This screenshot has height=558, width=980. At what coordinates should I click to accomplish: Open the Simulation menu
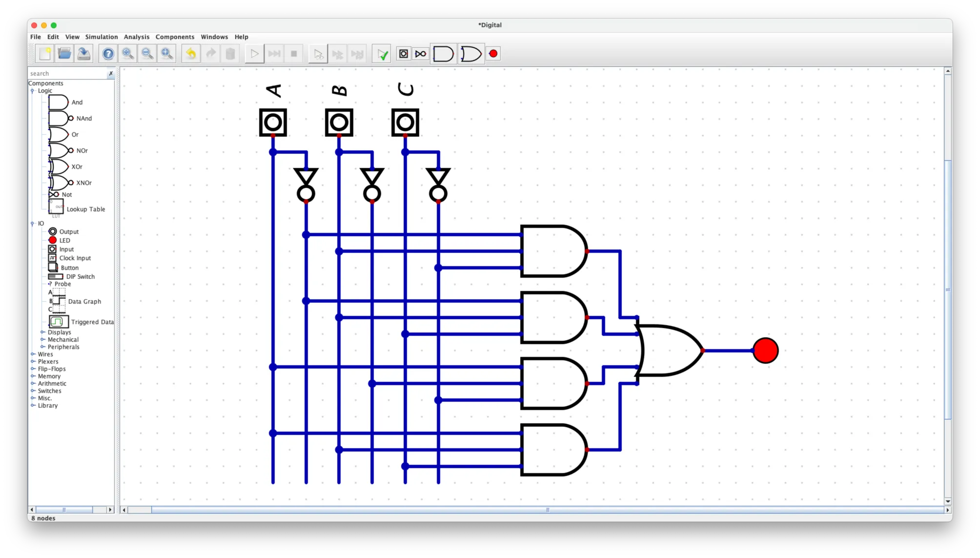102,37
